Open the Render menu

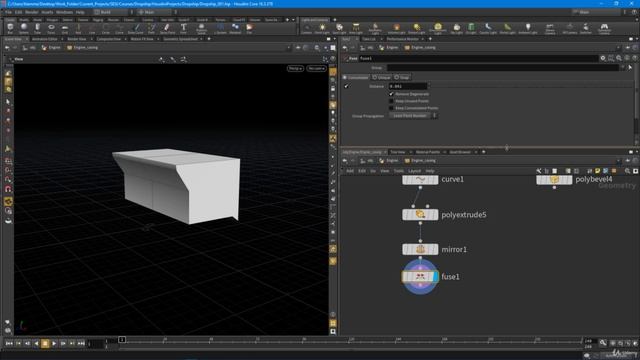pyautogui.click(x=31, y=12)
